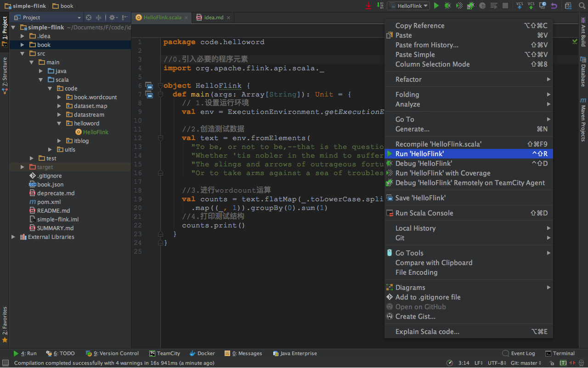The height and width of the screenshot is (368, 588).
Task: Click the VCS Update Project icon
Action: tap(520, 6)
